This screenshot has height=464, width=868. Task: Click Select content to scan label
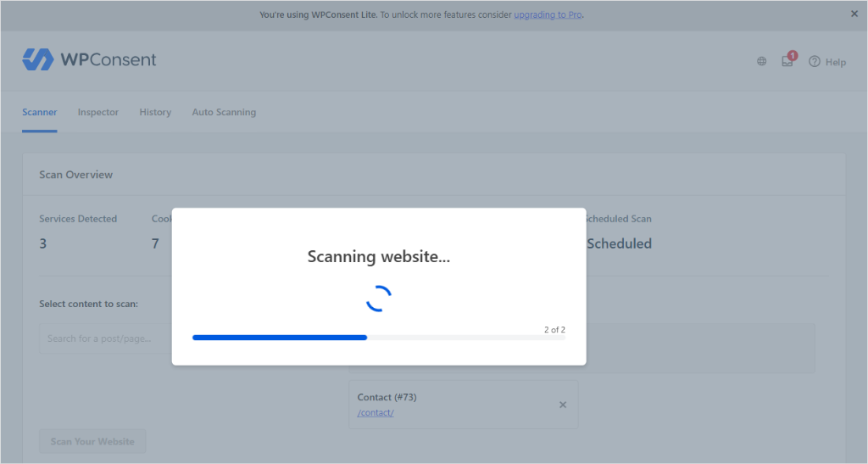[88, 304]
